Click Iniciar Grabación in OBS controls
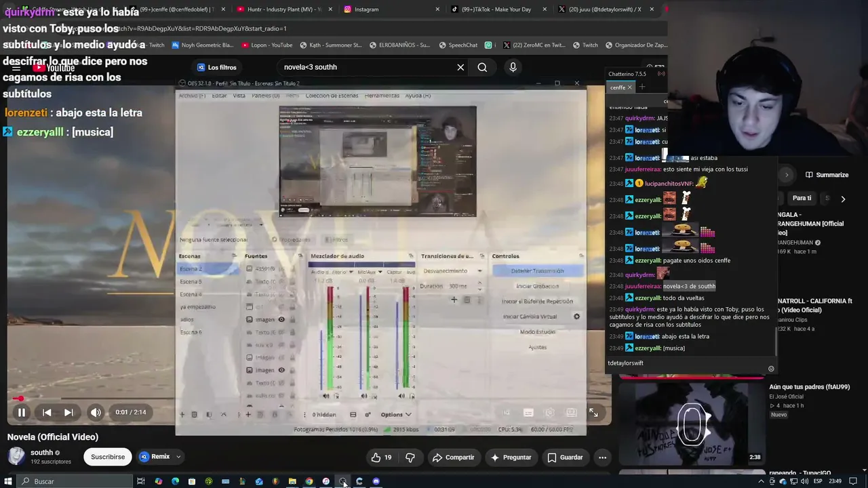Viewport: 868px width, 488px height. (537, 286)
